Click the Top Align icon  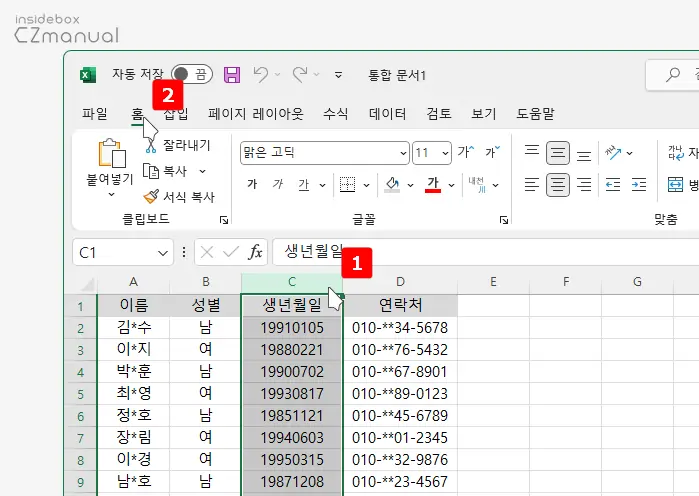coord(532,152)
